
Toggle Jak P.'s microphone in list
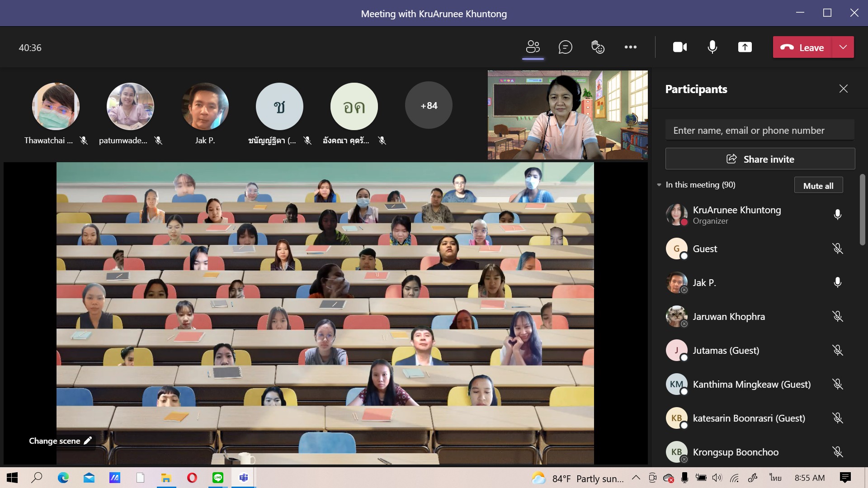[838, 282]
